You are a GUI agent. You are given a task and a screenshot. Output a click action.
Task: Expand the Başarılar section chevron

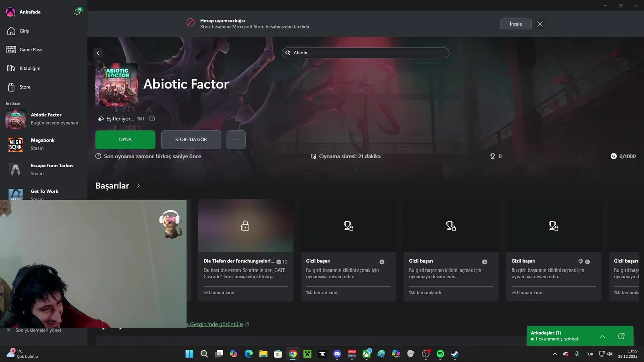138,186
